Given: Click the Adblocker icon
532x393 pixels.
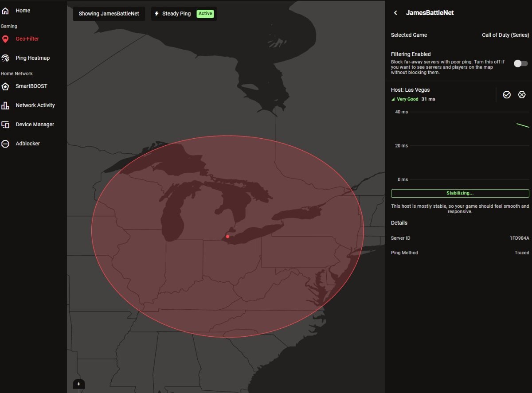Looking at the screenshot, I should point(5,144).
